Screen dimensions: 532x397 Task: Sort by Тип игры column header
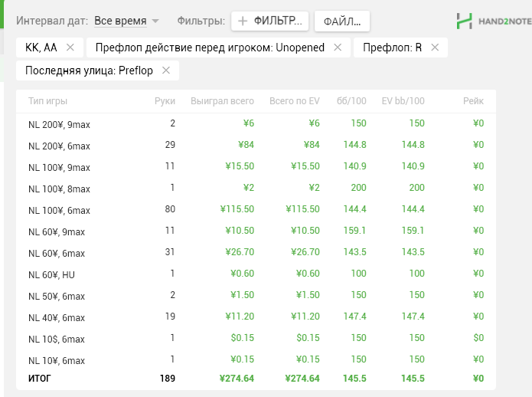click(47, 101)
